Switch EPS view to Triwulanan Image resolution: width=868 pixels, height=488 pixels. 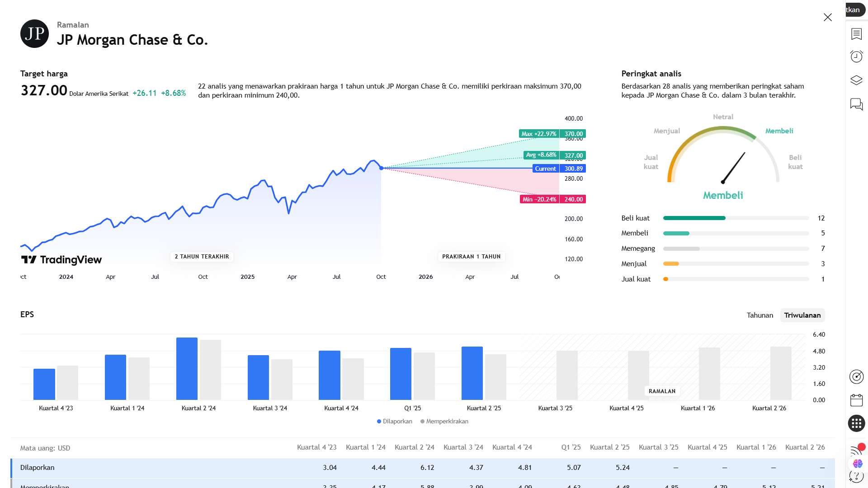tap(802, 315)
